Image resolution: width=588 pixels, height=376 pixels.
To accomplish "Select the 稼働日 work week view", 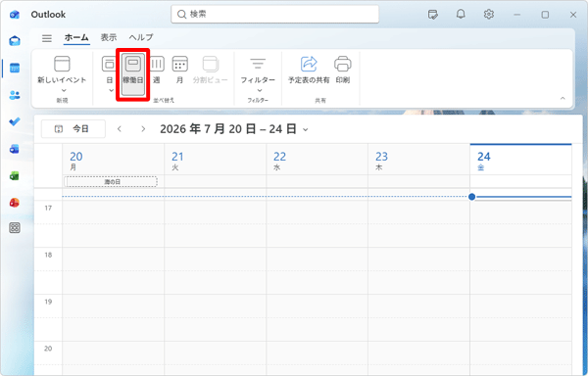I will click(x=133, y=74).
